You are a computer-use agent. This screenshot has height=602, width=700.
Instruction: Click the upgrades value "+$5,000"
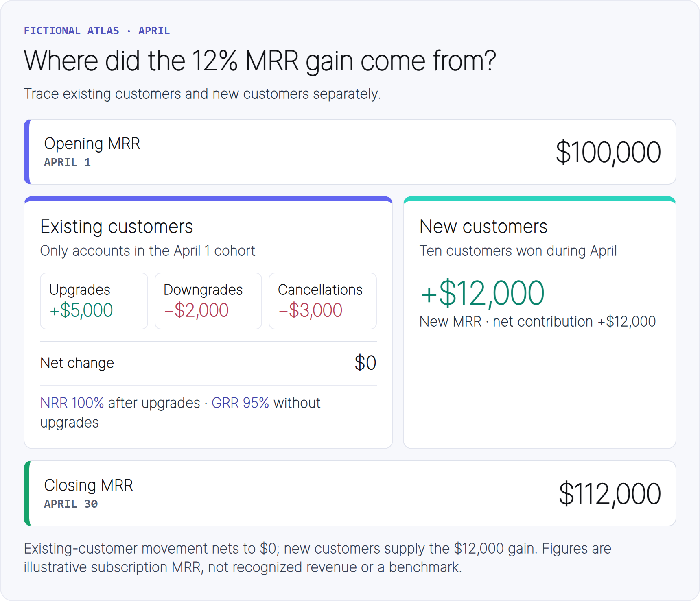click(x=81, y=310)
